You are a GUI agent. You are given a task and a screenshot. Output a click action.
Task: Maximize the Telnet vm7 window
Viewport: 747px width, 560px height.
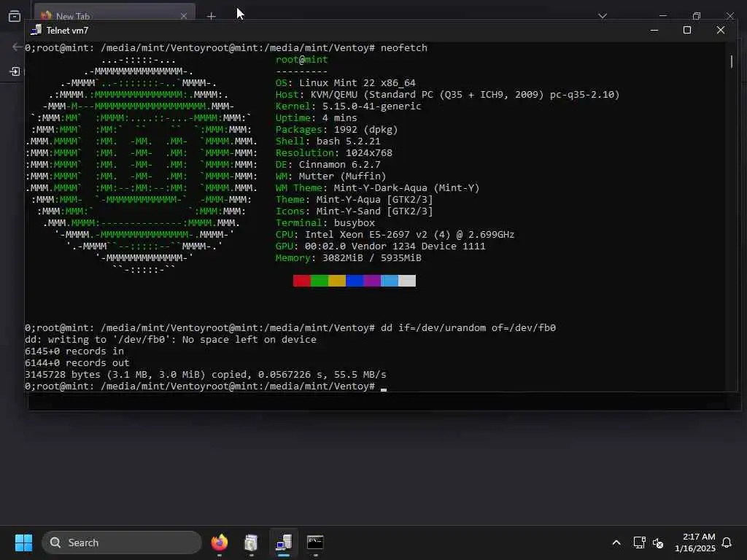coord(687,30)
